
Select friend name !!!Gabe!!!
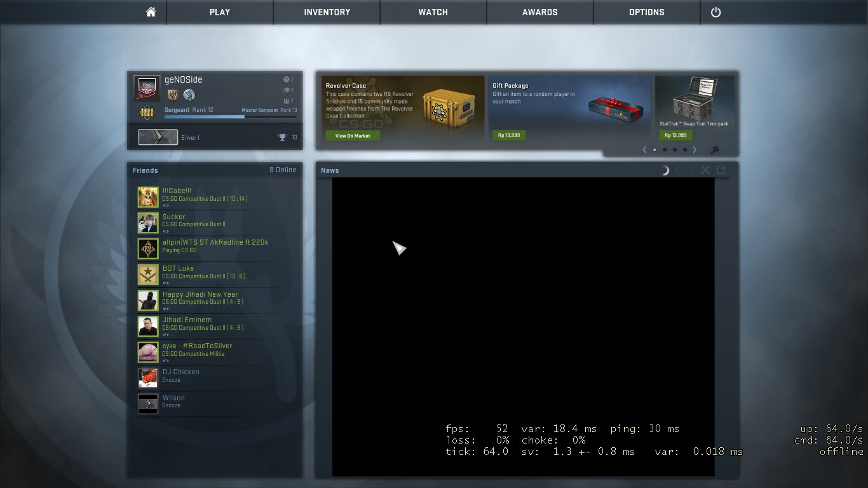pyautogui.click(x=177, y=191)
